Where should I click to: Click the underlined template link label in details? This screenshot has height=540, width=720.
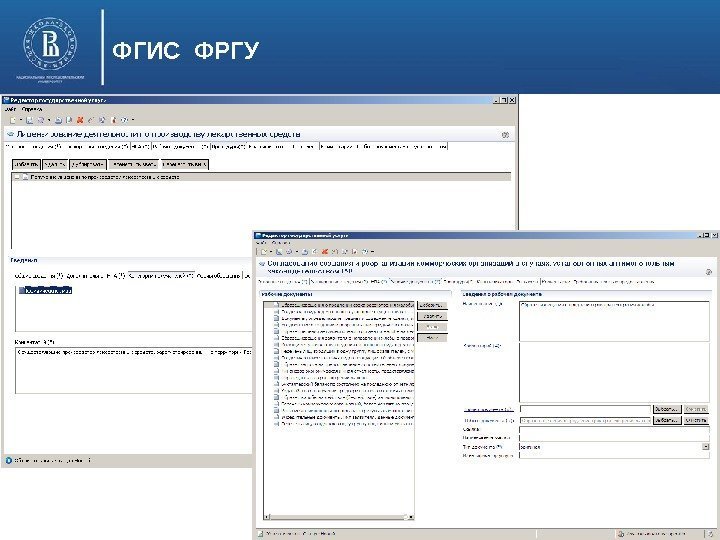tap(488, 409)
